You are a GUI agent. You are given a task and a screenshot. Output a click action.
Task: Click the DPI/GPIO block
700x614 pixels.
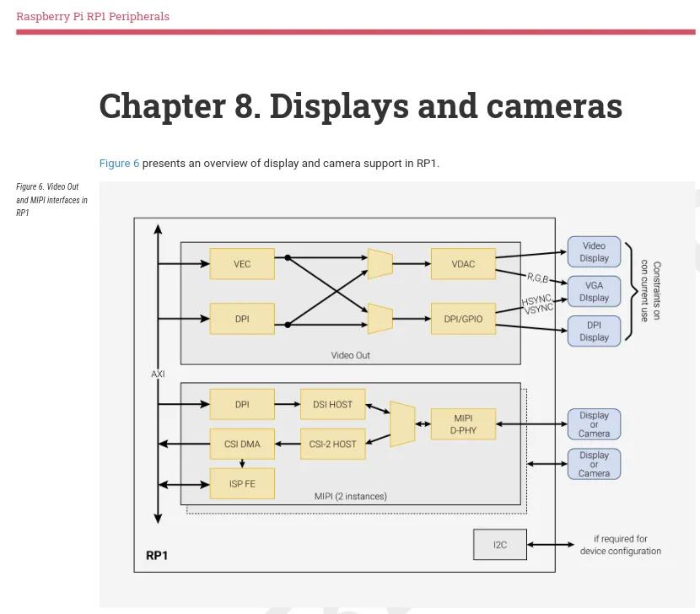[463, 319]
